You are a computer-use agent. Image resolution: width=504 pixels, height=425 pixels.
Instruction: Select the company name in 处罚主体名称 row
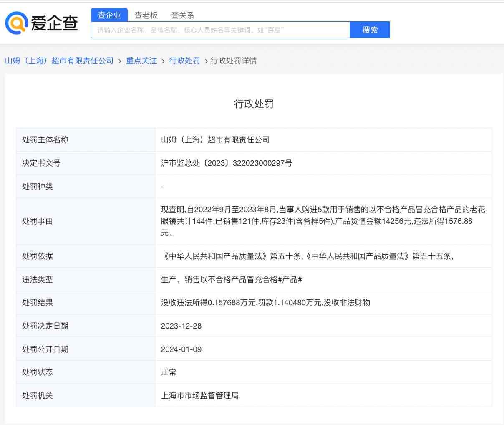(x=215, y=140)
